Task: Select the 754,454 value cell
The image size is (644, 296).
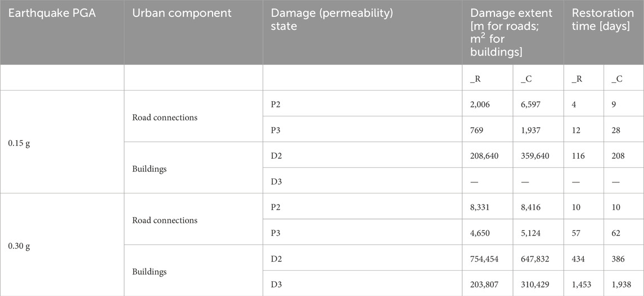Action: pos(484,259)
